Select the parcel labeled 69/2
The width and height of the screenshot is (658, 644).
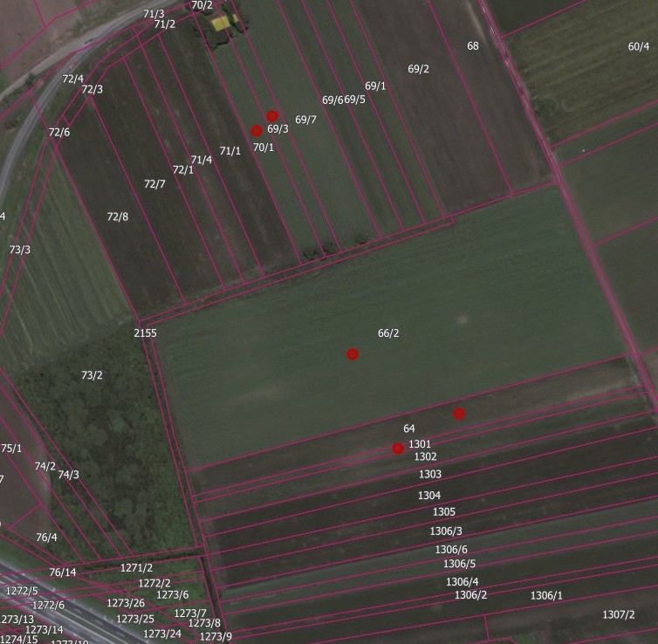(x=419, y=69)
